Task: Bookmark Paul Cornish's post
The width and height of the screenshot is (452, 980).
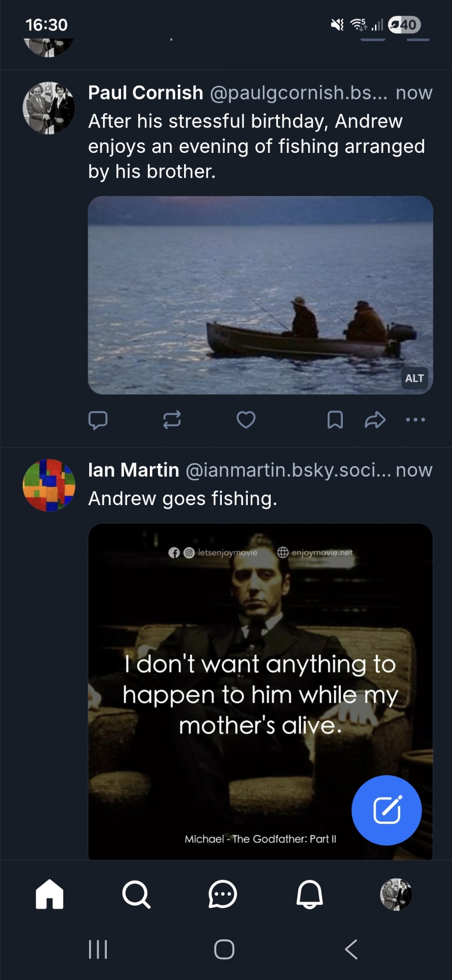Action: (x=335, y=420)
